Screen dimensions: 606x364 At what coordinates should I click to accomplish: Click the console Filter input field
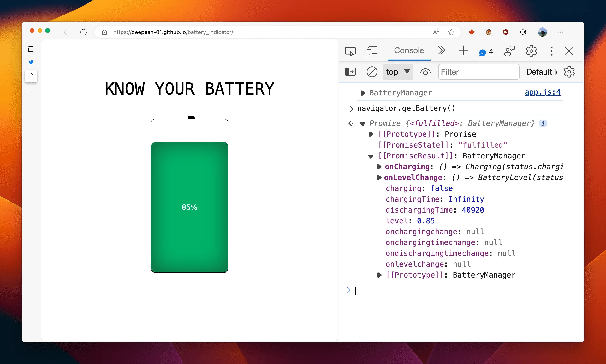pyautogui.click(x=478, y=72)
